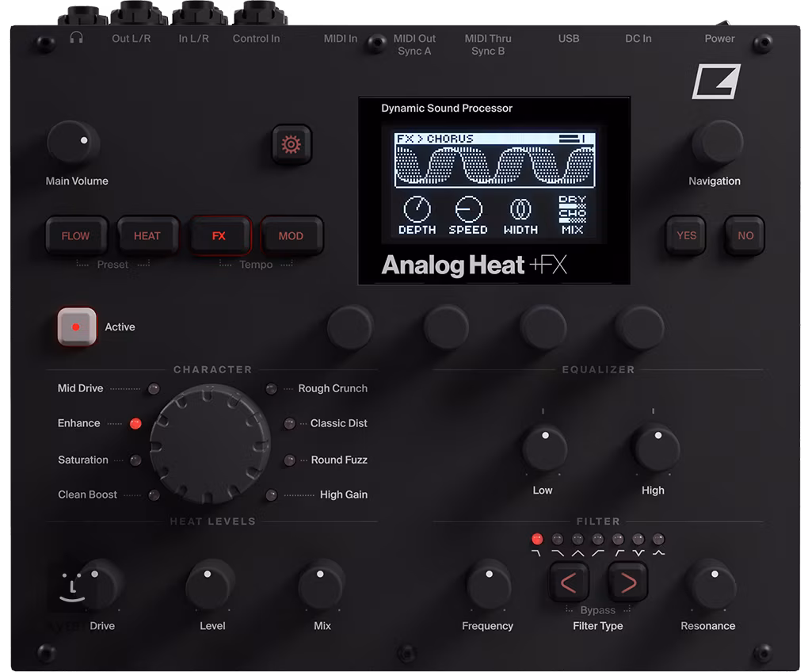Toggle the Active button
This screenshot has height=672, width=808.
point(77,327)
